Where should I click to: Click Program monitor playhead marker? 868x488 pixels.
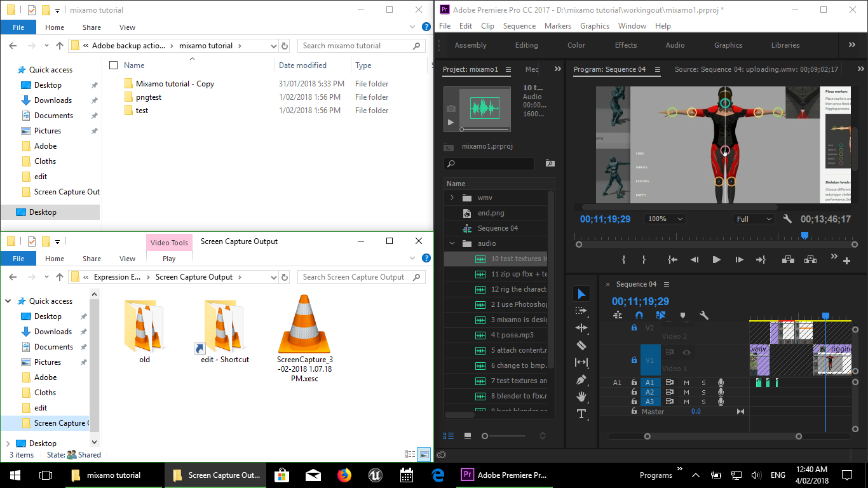(804, 236)
